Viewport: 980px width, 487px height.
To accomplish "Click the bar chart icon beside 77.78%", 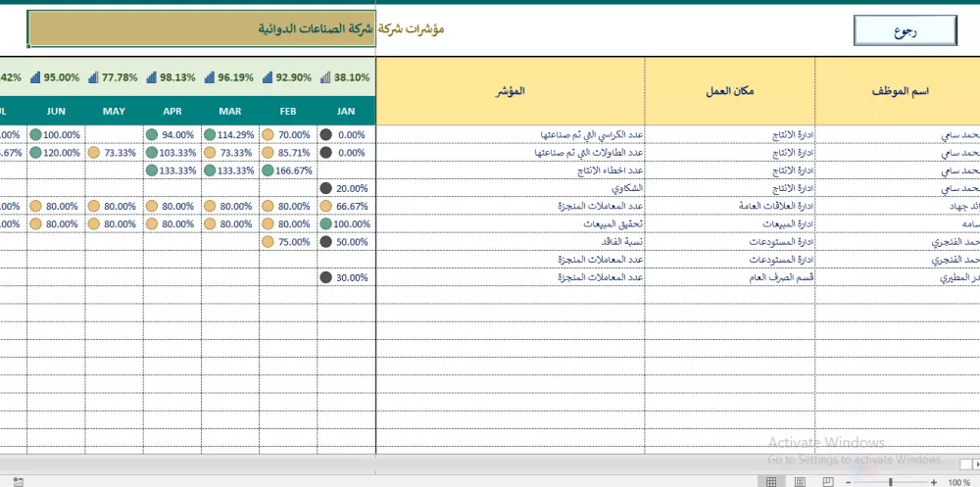I will pyautogui.click(x=93, y=77).
